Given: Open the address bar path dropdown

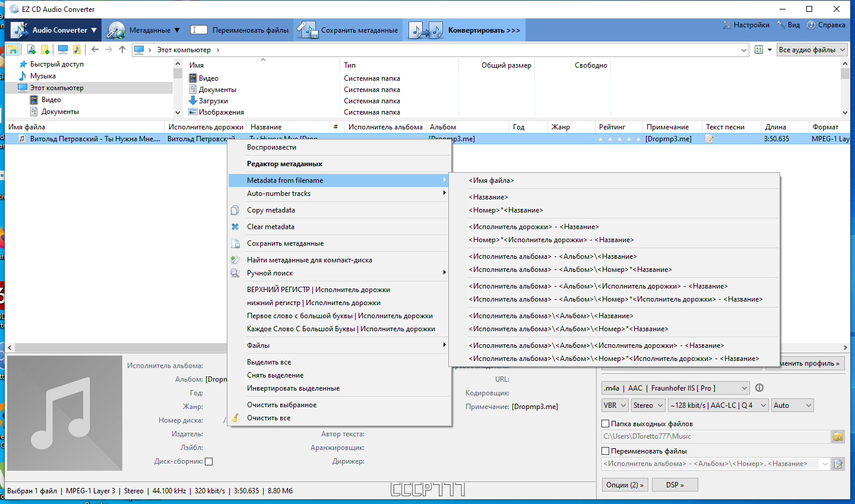Looking at the screenshot, I should [x=744, y=50].
